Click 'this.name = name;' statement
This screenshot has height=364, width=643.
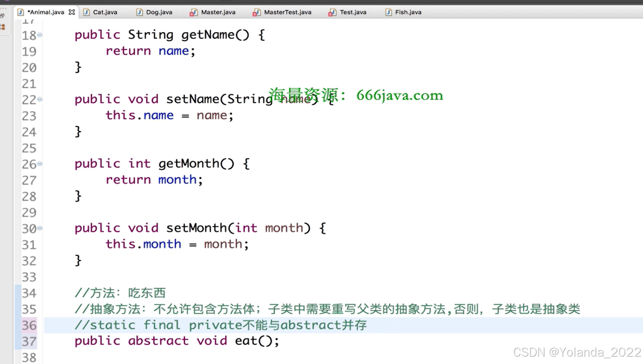(x=169, y=115)
